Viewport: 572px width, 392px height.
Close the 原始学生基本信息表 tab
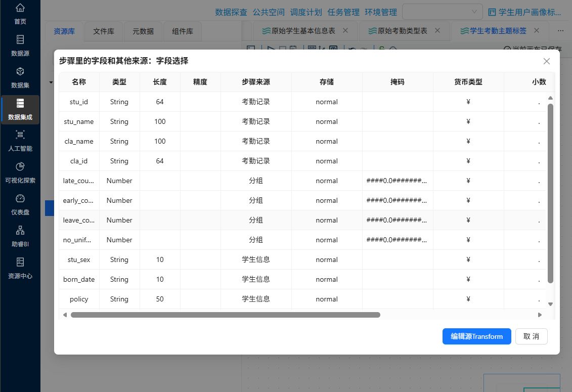point(345,31)
